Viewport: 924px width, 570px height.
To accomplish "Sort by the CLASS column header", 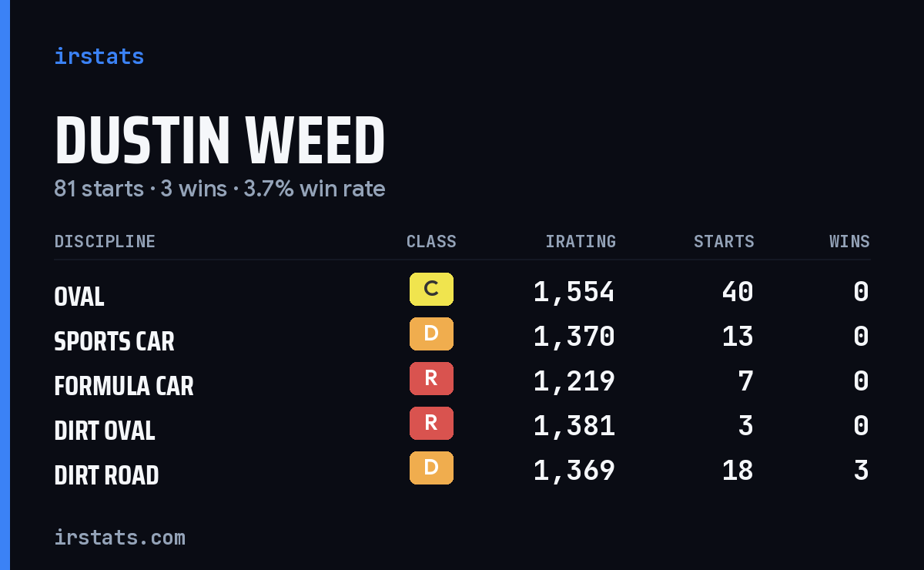I will point(431,242).
